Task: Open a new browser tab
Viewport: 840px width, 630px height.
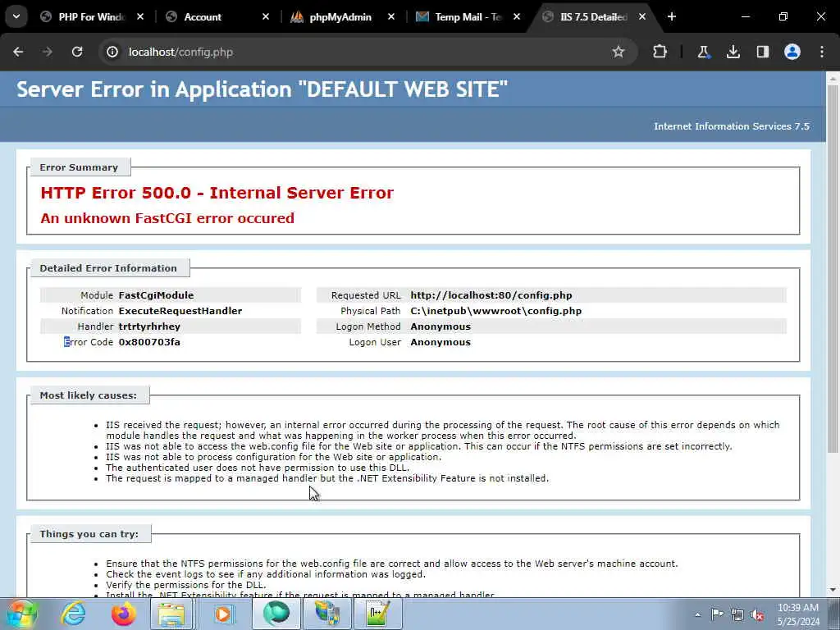Action: click(672, 16)
